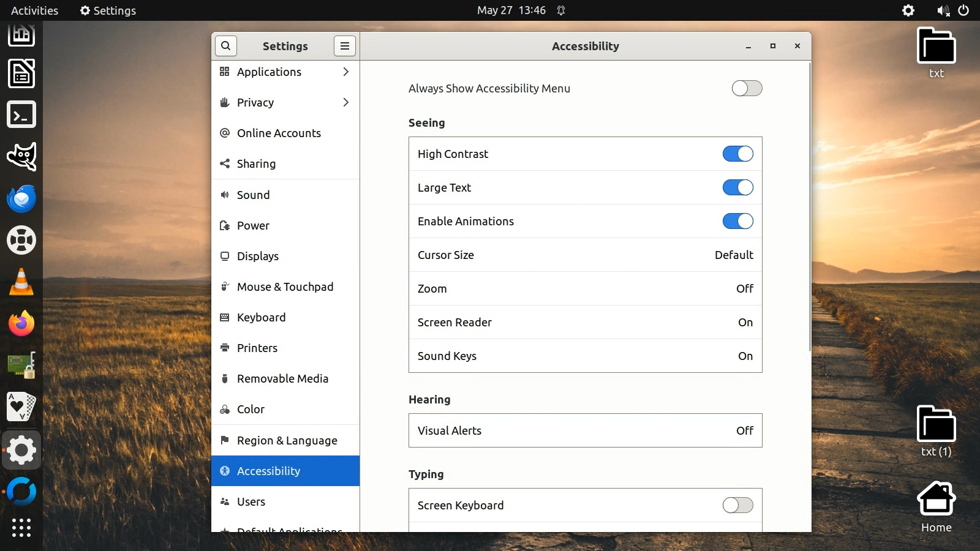
Task: Open the Visual Alerts settings row
Action: click(585, 430)
